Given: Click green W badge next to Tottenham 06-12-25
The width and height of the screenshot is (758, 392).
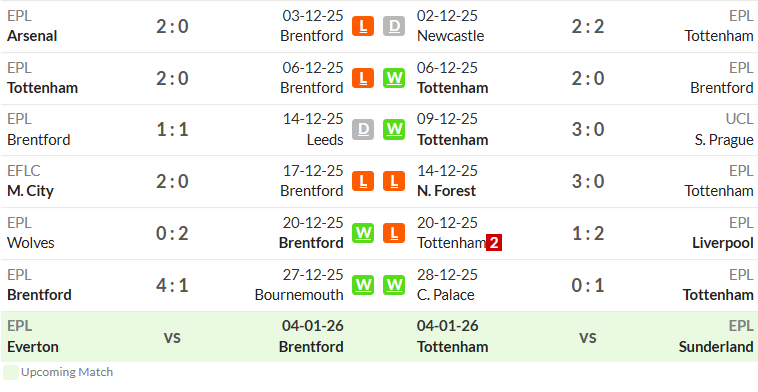Looking at the screenshot, I should pos(394,78).
